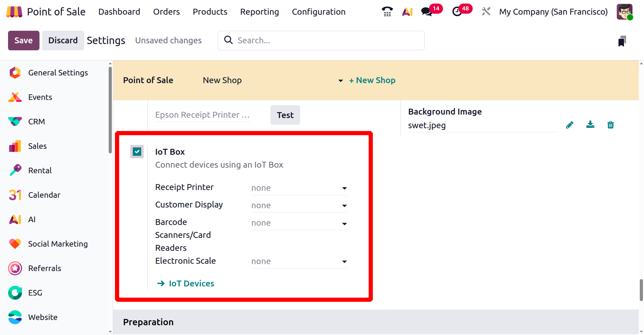Open the Customer Display dropdown
This screenshot has height=335, width=644.
299,206
